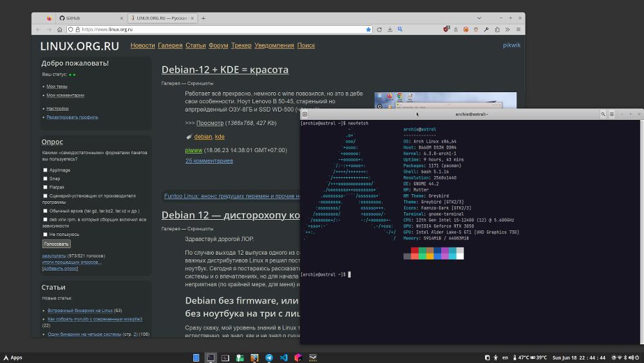The image size is (644, 363).
Task: Click the green neofetch color block
Action: [x=422, y=250]
